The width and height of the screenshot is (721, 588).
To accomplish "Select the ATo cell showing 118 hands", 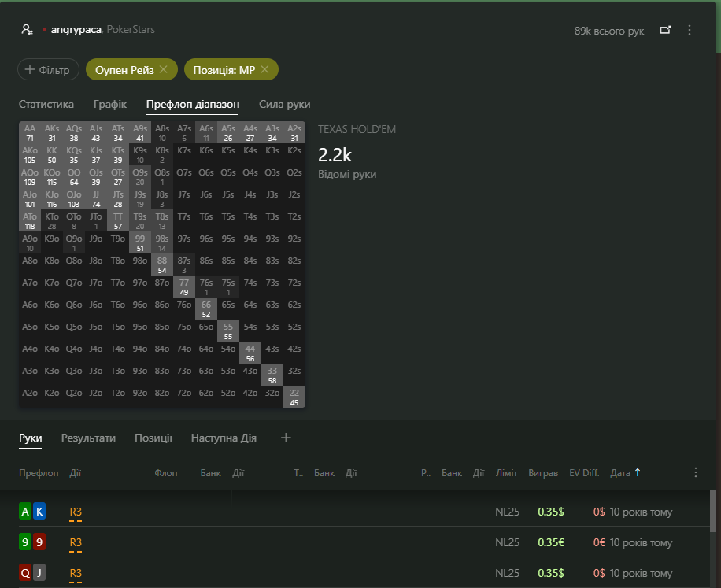I will [x=30, y=221].
